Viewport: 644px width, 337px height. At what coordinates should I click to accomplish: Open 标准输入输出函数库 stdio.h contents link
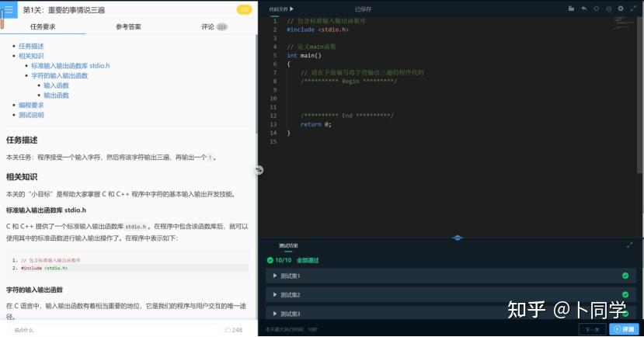pyautogui.click(x=71, y=66)
